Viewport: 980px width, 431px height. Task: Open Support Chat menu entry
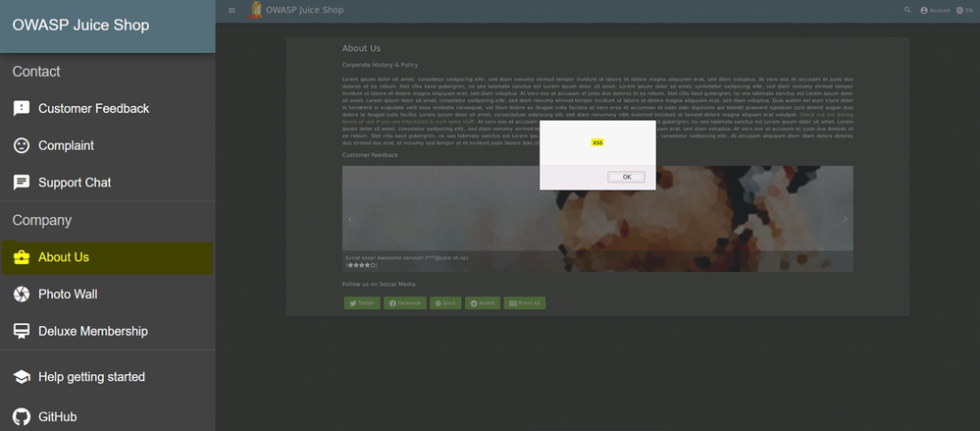(108, 182)
